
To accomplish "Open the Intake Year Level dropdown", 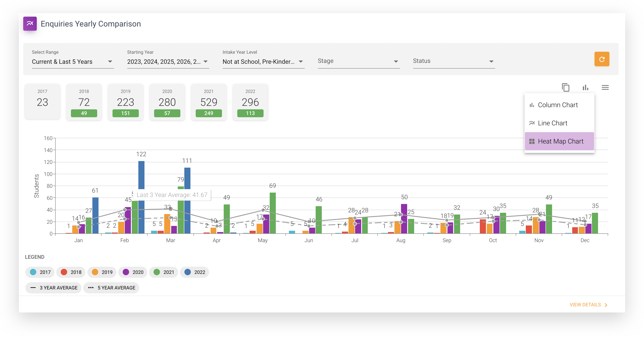I will point(262,62).
